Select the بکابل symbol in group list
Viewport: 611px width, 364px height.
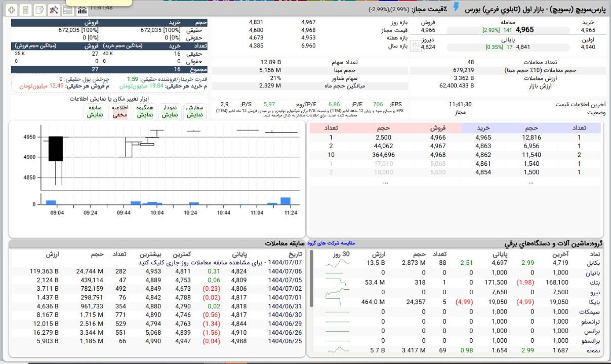(x=593, y=263)
